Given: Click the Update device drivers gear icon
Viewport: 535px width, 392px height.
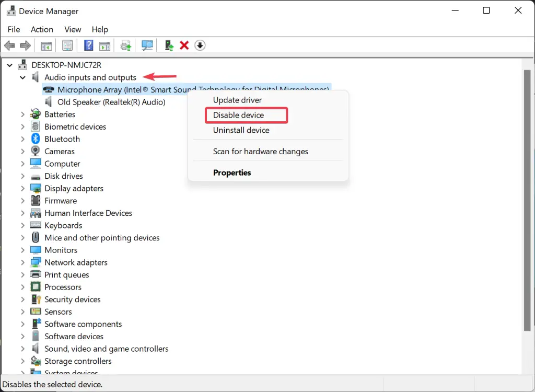Looking at the screenshot, I should tap(125, 45).
